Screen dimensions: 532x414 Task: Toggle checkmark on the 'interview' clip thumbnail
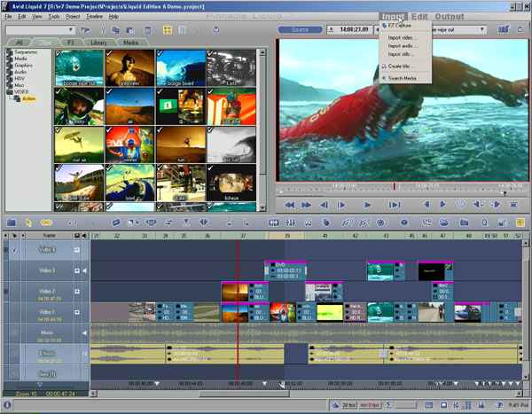[x=110, y=53]
